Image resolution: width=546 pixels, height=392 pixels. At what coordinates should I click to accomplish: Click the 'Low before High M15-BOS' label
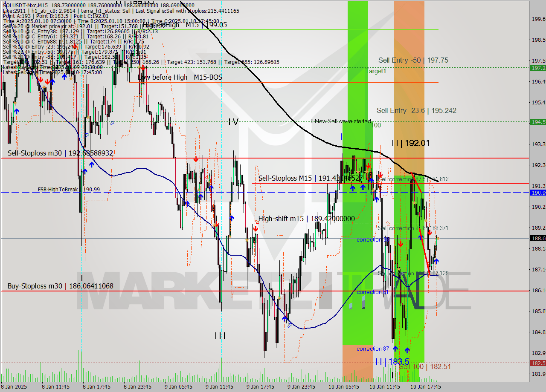(x=180, y=77)
